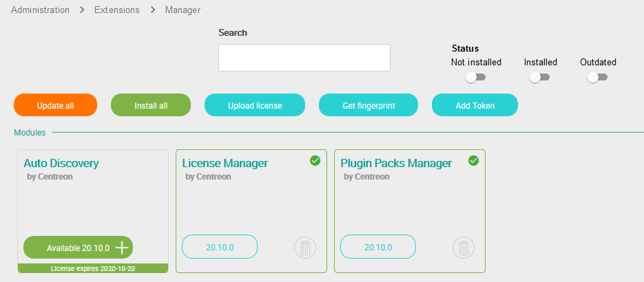Screen dimensions: 644x282
Task: Click the green checkmark on Plugin Packs Manager
Action: tap(473, 161)
